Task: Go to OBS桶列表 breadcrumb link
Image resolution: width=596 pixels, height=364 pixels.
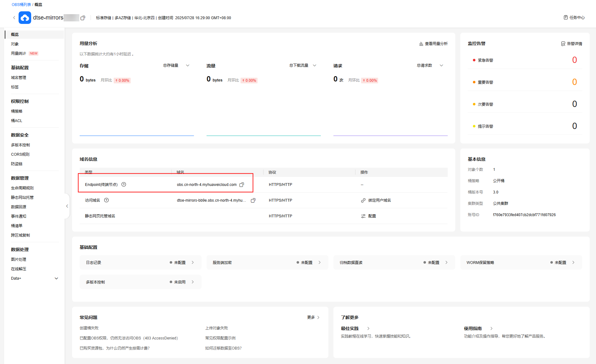Action: coord(21,5)
